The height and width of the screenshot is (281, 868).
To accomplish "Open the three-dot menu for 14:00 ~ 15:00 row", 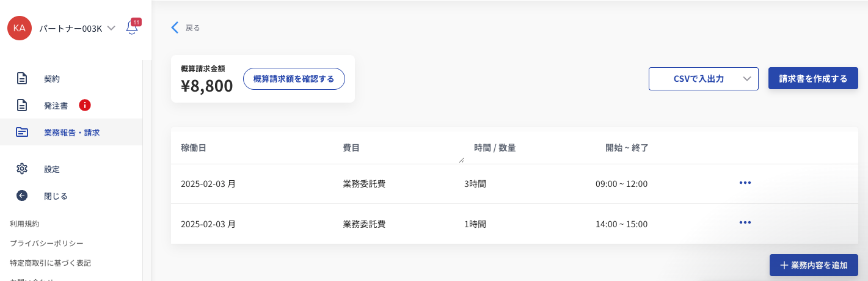I will (745, 222).
